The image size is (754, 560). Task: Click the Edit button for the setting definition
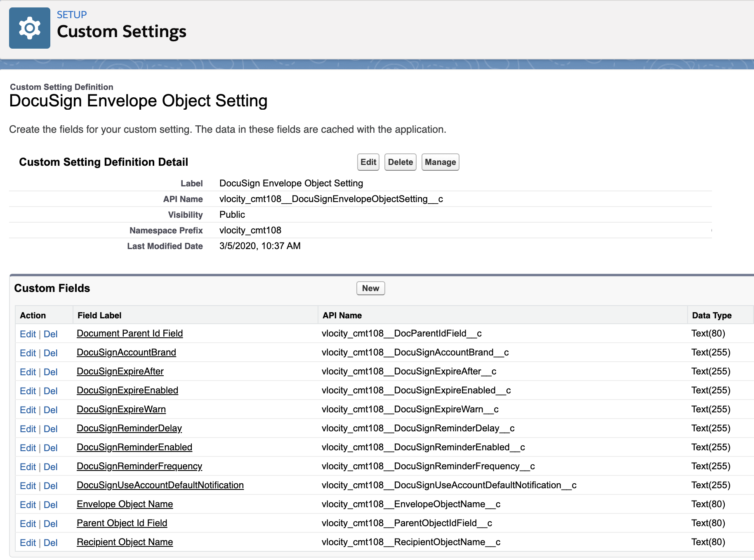pos(368,162)
